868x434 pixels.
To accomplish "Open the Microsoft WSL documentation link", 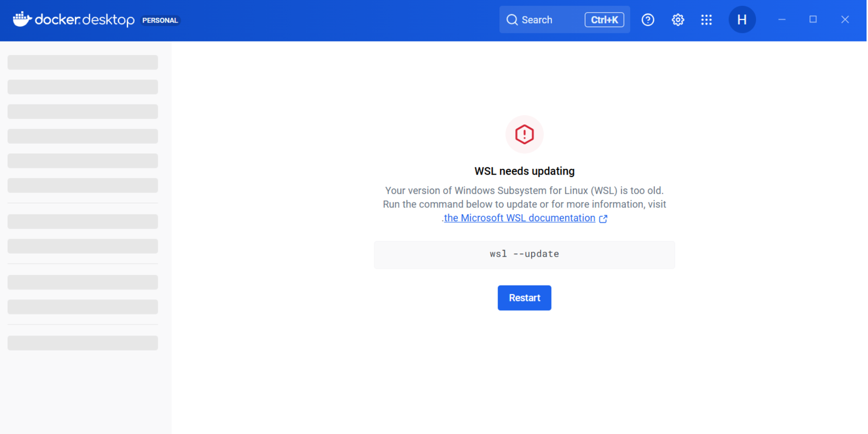I will click(x=519, y=218).
